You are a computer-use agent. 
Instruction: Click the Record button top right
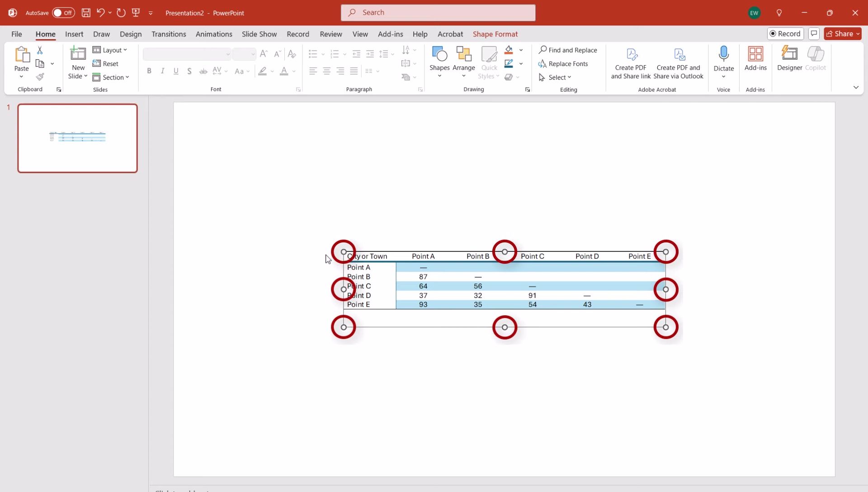click(x=785, y=33)
